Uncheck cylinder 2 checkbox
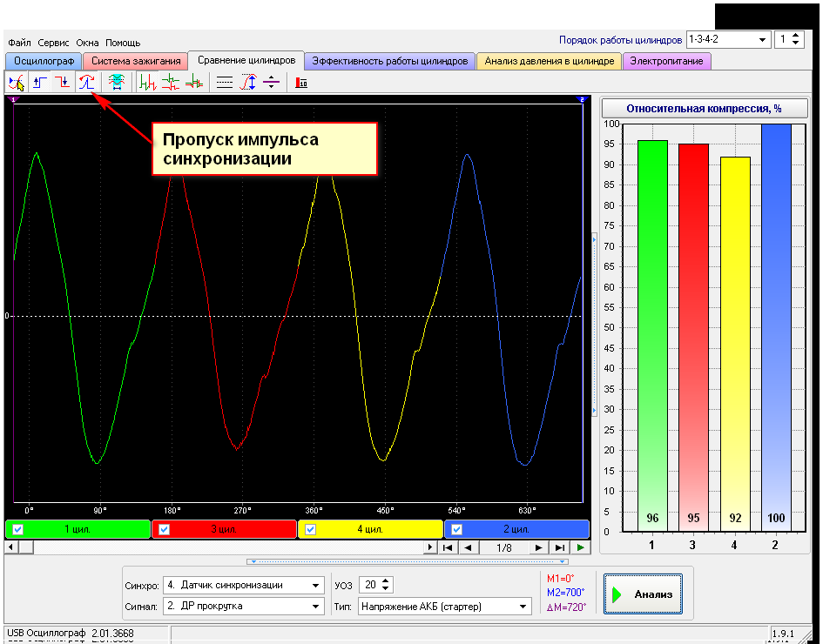823x644 pixels. click(456, 529)
